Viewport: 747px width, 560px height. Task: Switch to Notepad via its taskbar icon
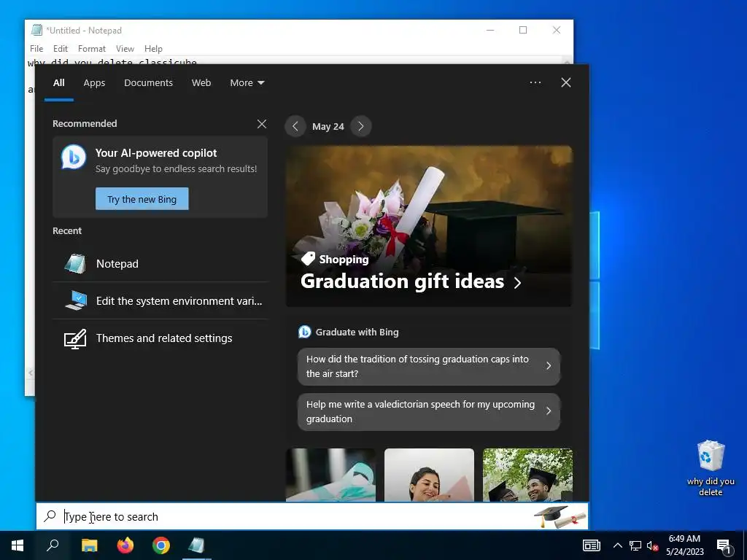click(196, 545)
